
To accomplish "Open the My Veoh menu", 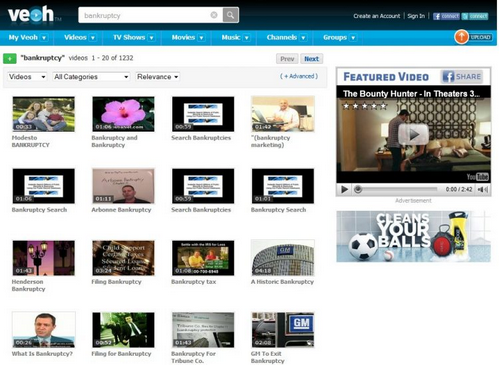I will coord(23,37).
